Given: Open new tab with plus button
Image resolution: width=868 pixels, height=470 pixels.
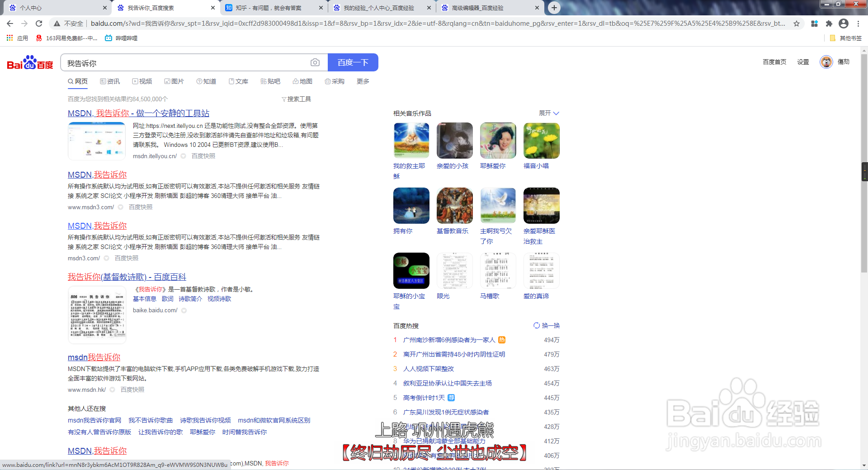Looking at the screenshot, I should (554, 8).
